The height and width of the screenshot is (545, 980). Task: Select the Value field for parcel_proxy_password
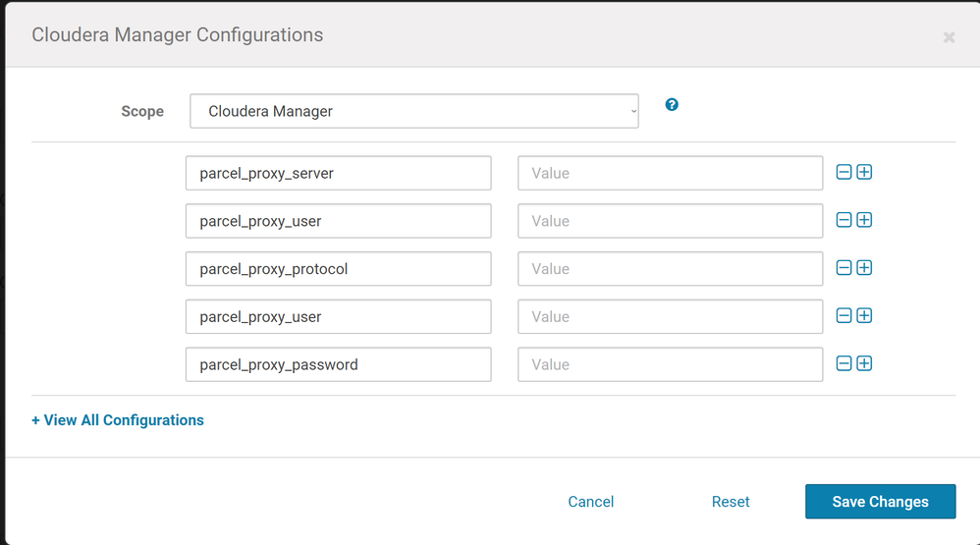[x=670, y=364]
